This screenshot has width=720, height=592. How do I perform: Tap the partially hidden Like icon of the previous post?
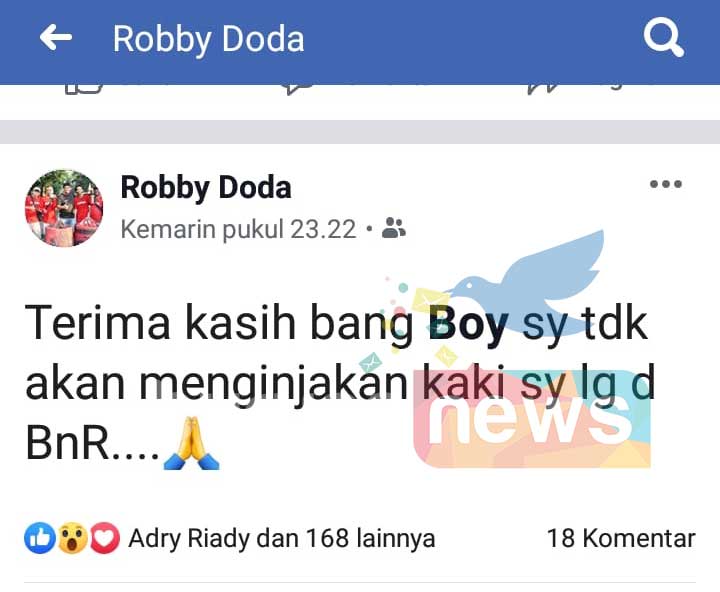(83, 89)
